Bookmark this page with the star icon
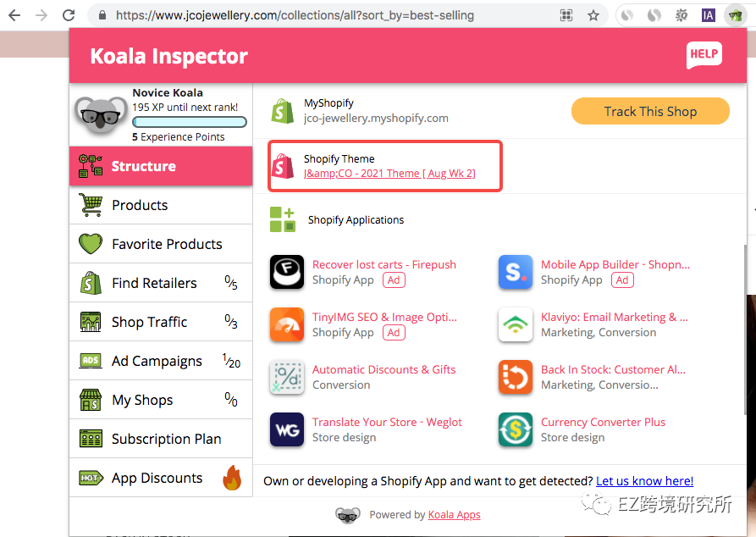The height and width of the screenshot is (537, 756). [x=593, y=15]
